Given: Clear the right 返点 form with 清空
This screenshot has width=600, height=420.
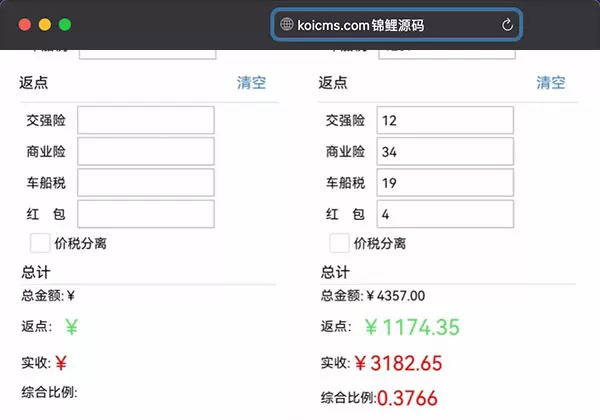Looking at the screenshot, I should pos(550,82).
